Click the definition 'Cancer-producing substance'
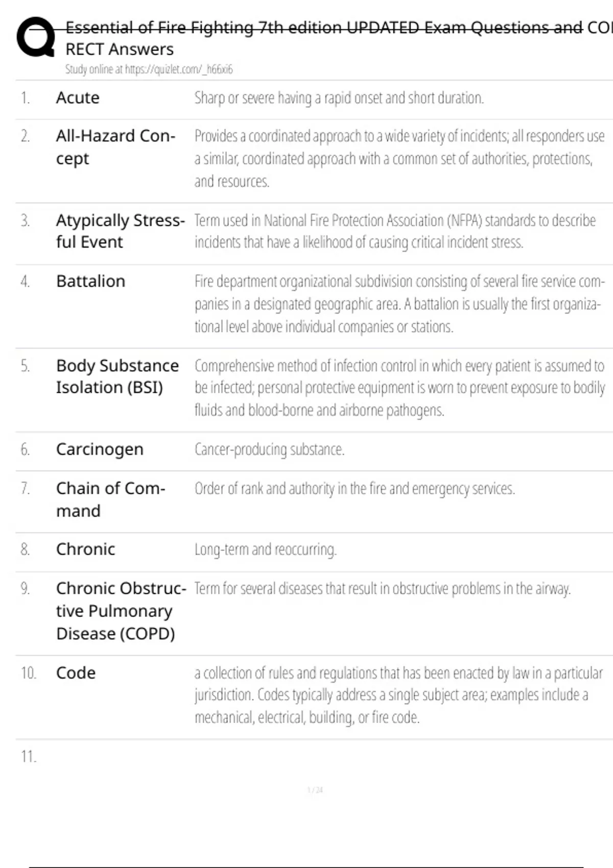The height and width of the screenshot is (868, 613). coord(269,449)
